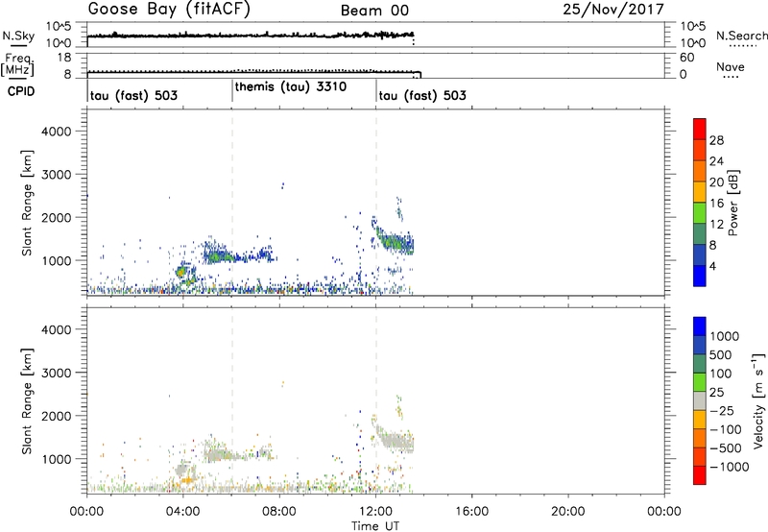Click the "2000" range tick in velocity panel
The height and width of the screenshot is (532, 768).
(x=56, y=416)
